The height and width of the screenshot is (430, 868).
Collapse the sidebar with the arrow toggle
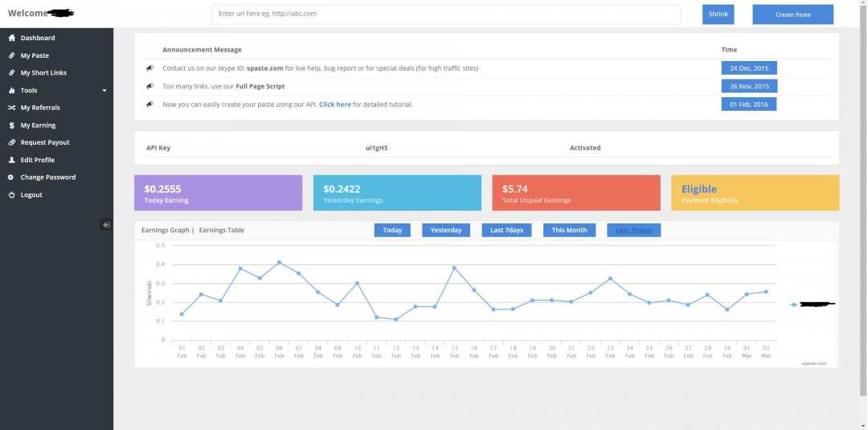(x=106, y=225)
